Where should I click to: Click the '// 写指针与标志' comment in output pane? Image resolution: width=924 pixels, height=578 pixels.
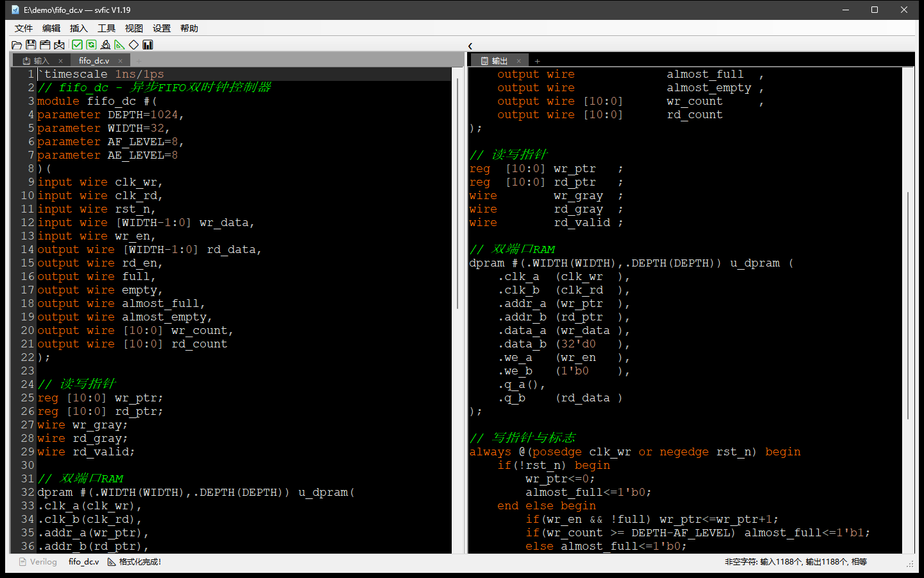(x=523, y=438)
